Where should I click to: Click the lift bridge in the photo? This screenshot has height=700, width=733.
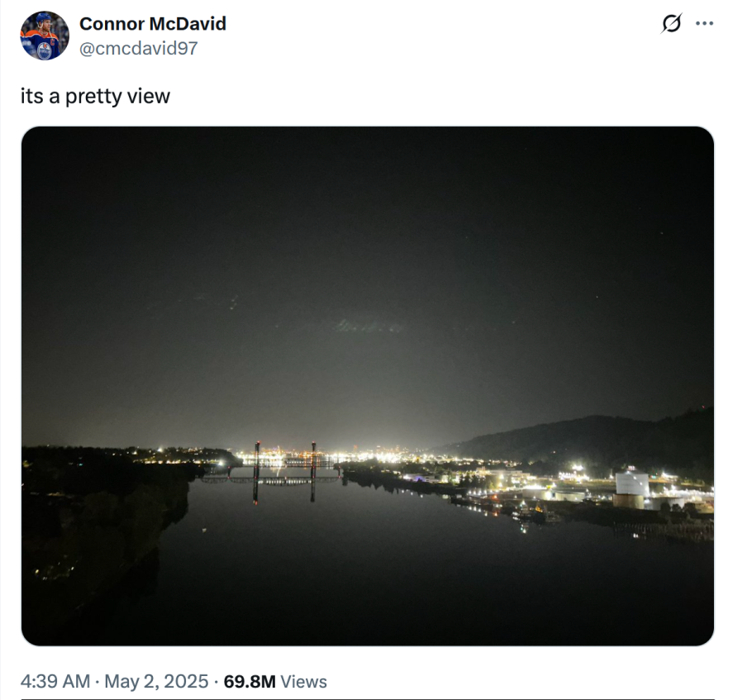pos(284,470)
